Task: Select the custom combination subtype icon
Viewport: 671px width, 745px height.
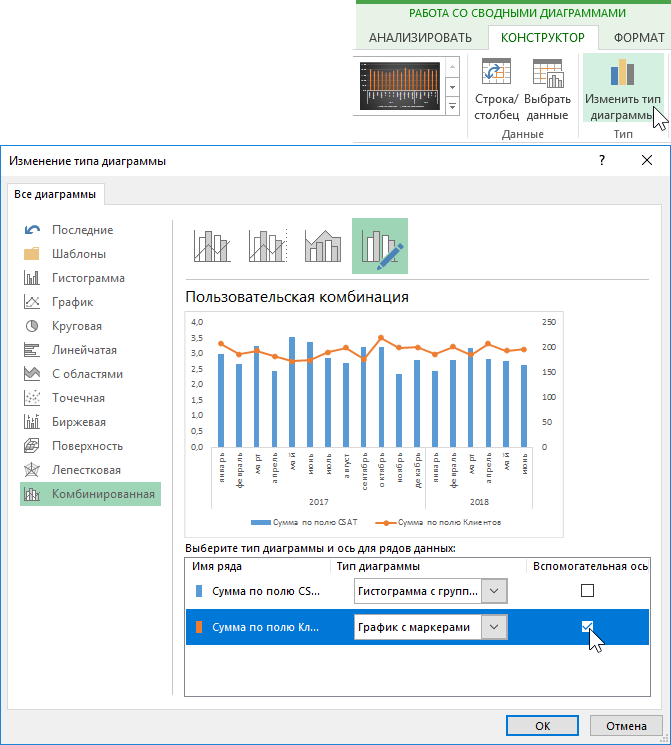Action: coord(380,246)
